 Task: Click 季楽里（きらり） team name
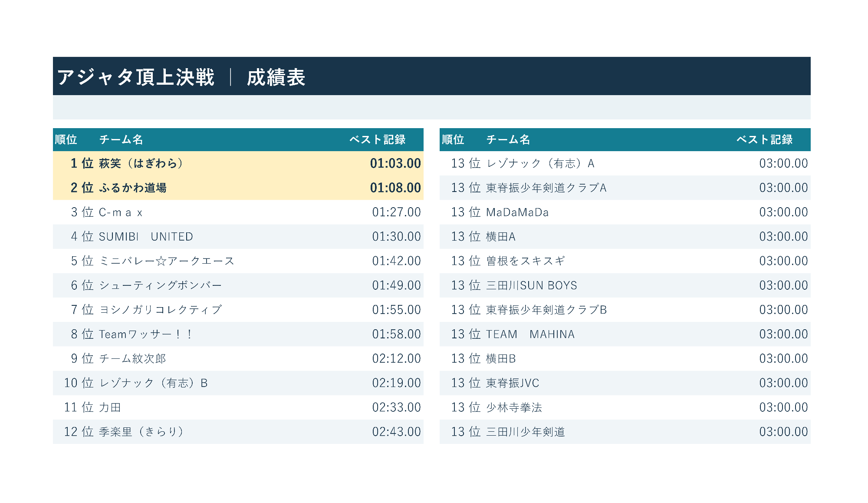(x=141, y=432)
